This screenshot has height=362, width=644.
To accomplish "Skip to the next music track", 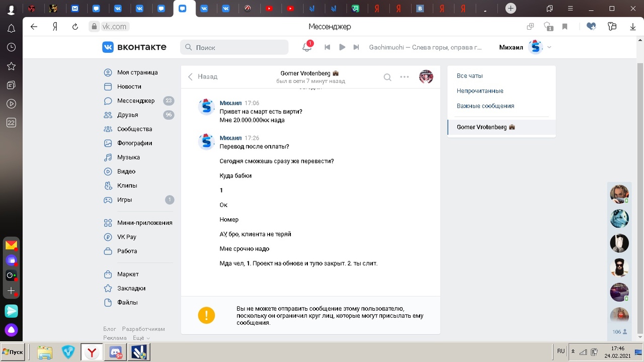I will (356, 47).
